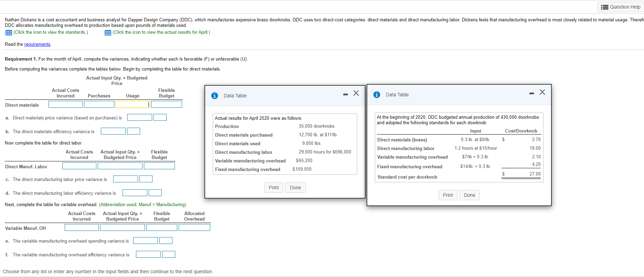The image size is (644, 277).
Task: Click '$14/lb. × 0.3 lb.' fixed overhead input
Action: (476, 167)
